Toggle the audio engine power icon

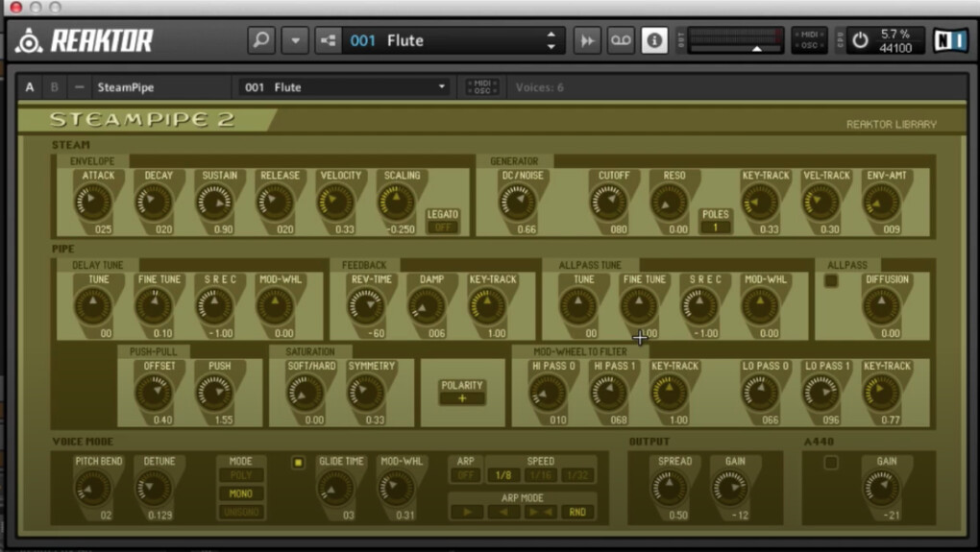point(860,40)
